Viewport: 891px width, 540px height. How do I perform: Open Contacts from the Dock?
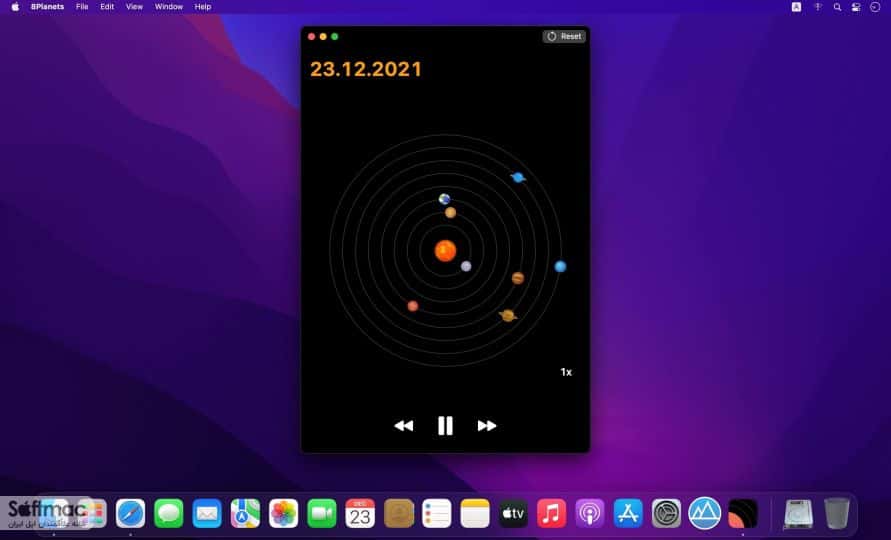(x=398, y=513)
